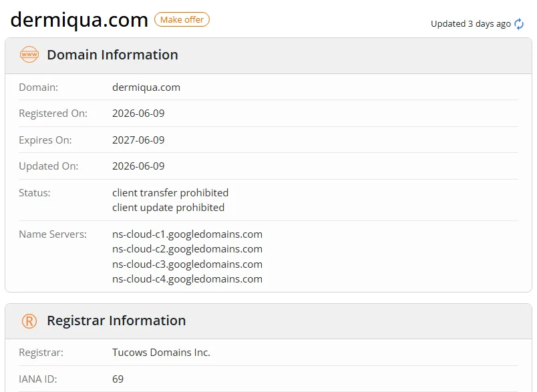Click the Name Servers: label

tap(53, 234)
